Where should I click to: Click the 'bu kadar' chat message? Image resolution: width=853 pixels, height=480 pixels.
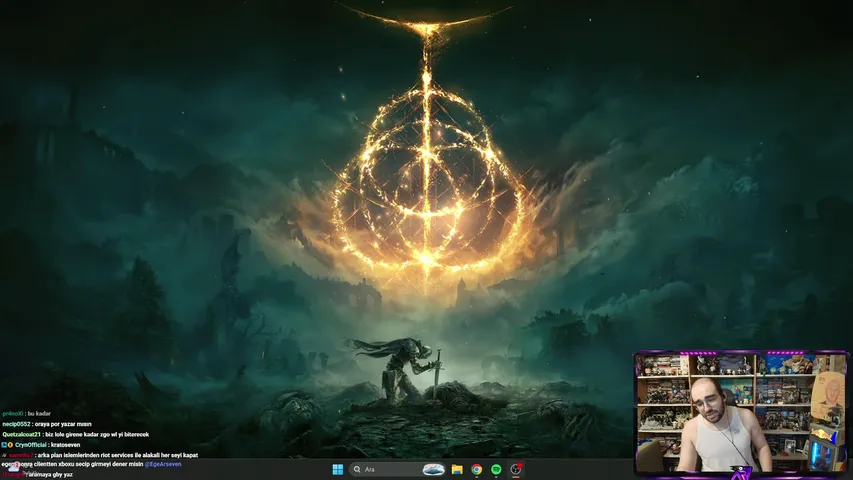(x=26, y=414)
